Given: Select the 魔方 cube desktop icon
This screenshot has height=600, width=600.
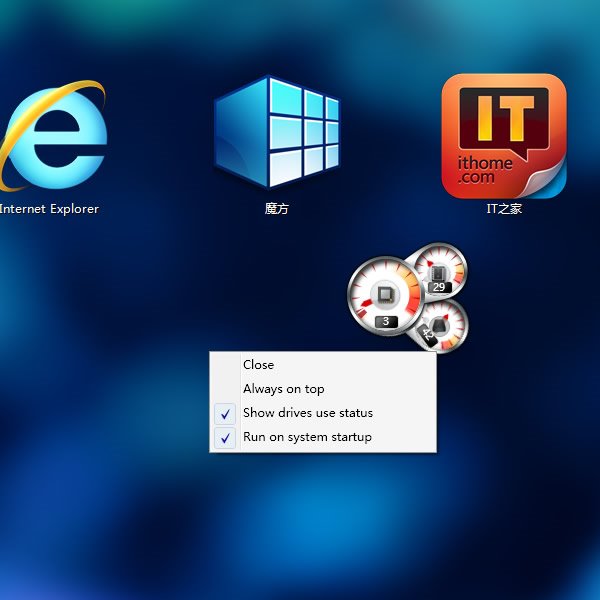Looking at the screenshot, I should point(277,132).
